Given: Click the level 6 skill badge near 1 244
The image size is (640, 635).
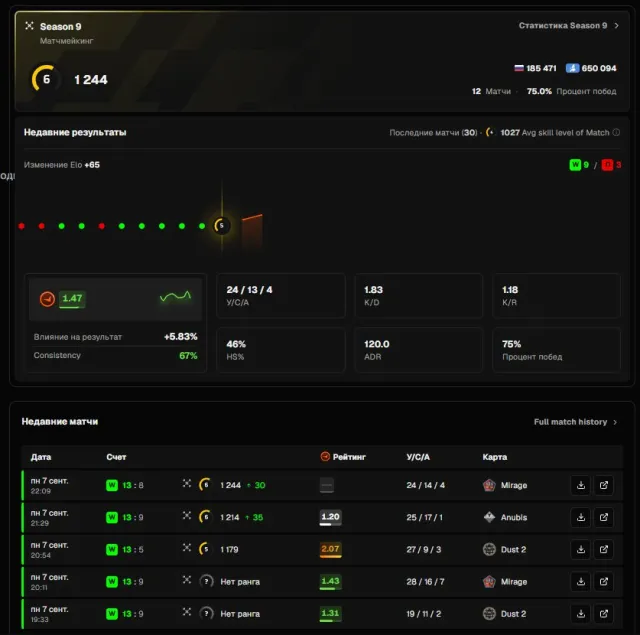Looking at the screenshot, I should (45, 79).
